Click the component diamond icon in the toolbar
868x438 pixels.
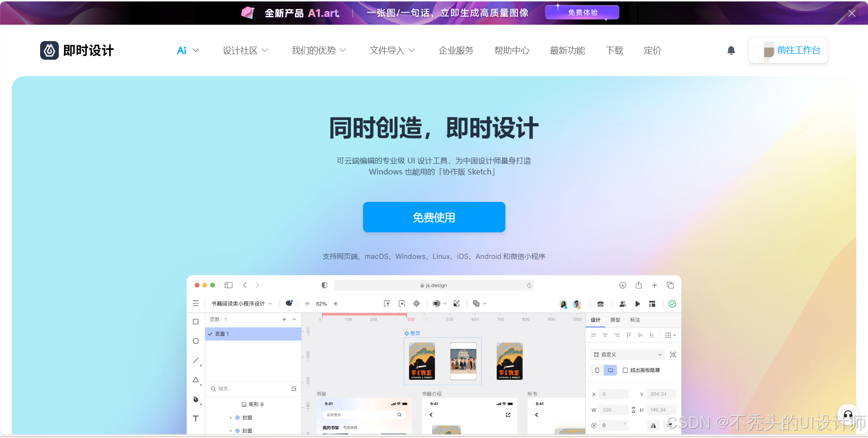(417, 304)
